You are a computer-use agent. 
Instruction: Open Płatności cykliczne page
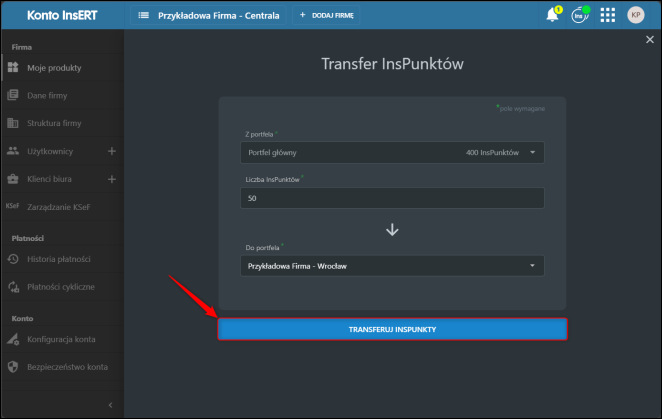pyautogui.click(x=61, y=287)
